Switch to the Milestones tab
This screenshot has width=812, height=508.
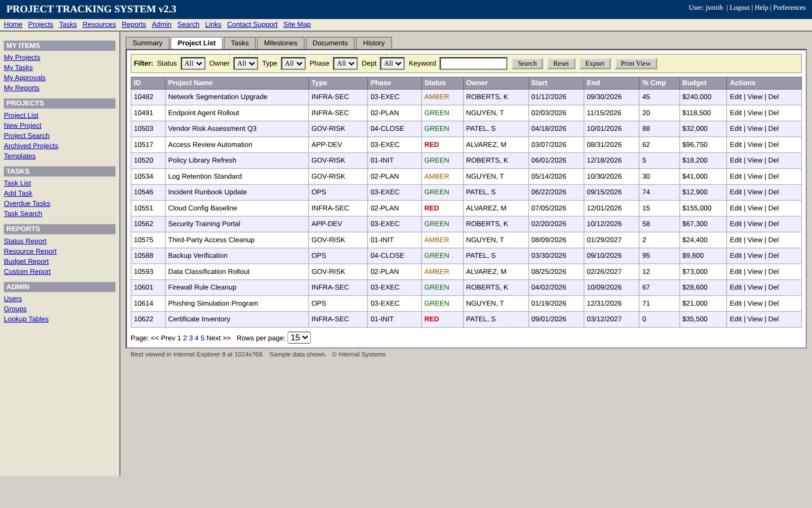[280, 43]
